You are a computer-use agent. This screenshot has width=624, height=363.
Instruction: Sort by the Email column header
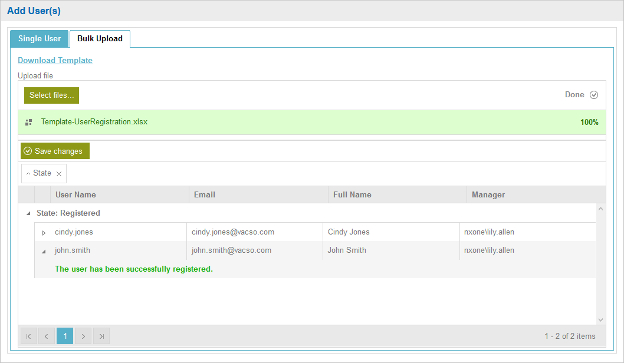point(259,195)
